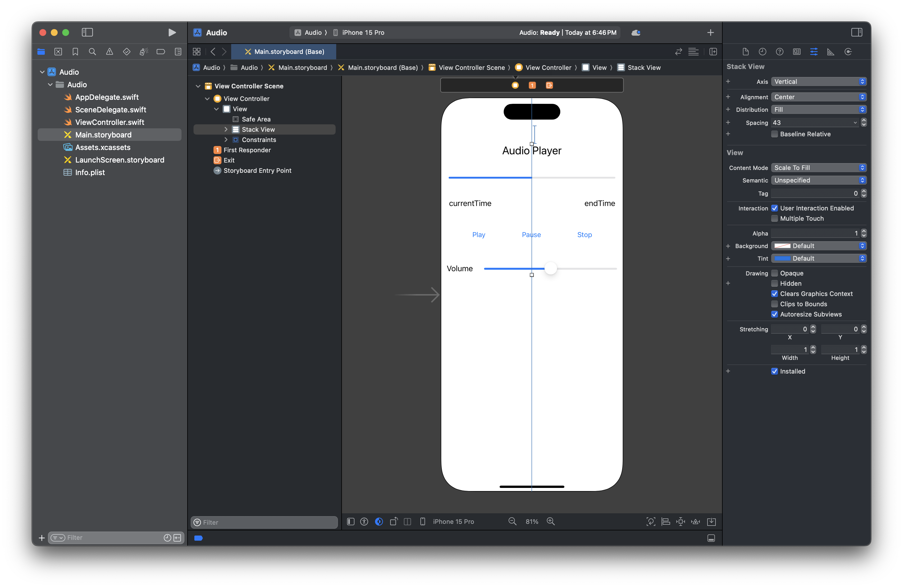Open the Axis dropdown set to Vertical
Image resolution: width=903 pixels, height=588 pixels.
tap(819, 82)
